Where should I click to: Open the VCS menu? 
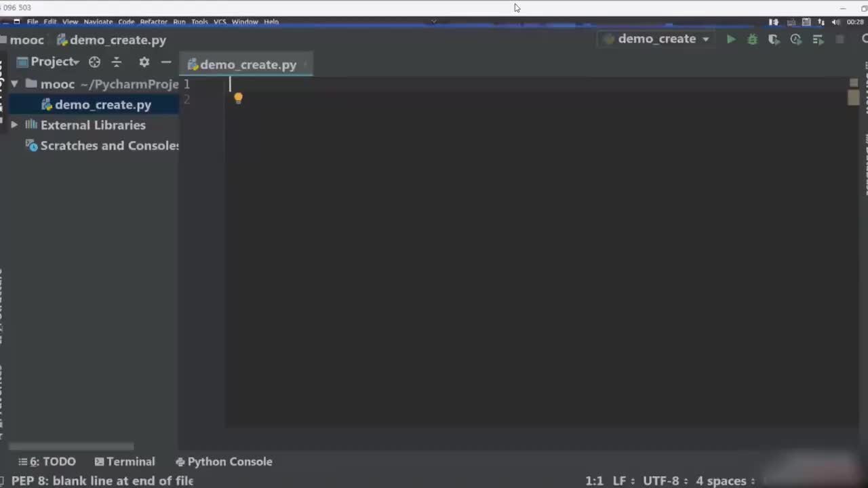(x=220, y=22)
